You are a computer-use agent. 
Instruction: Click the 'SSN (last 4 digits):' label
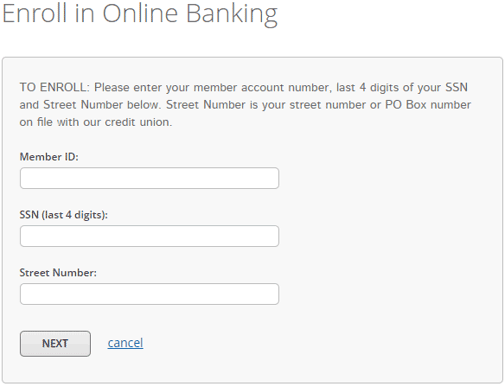pyautogui.click(x=64, y=215)
